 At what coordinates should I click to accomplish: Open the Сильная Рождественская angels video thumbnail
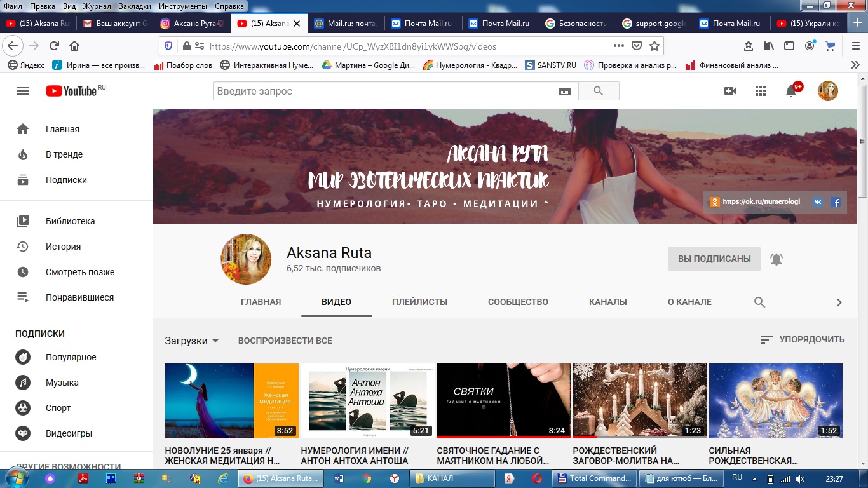pyautogui.click(x=775, y=401)
